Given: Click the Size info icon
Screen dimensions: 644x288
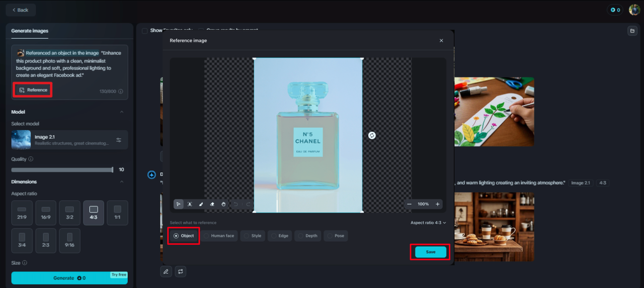Looking at the screenshot, I should click(24, 262).
